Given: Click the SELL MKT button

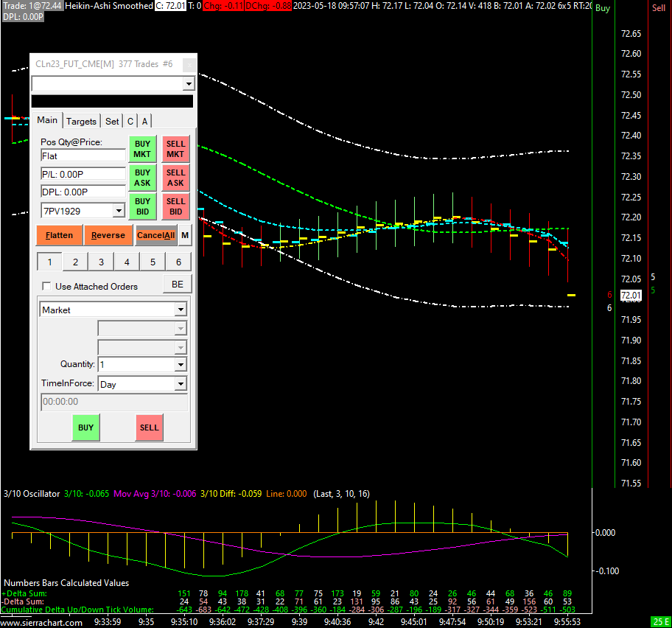Looking at the screenshot, I should (x=175, y=149).
